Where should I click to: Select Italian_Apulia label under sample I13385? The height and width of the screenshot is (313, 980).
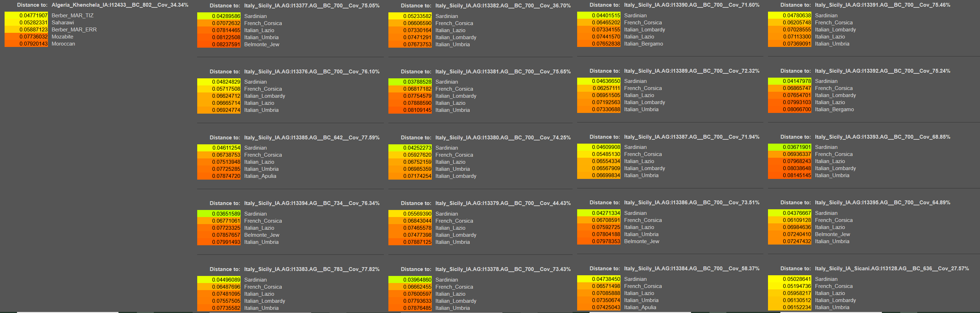click(260, 176)
